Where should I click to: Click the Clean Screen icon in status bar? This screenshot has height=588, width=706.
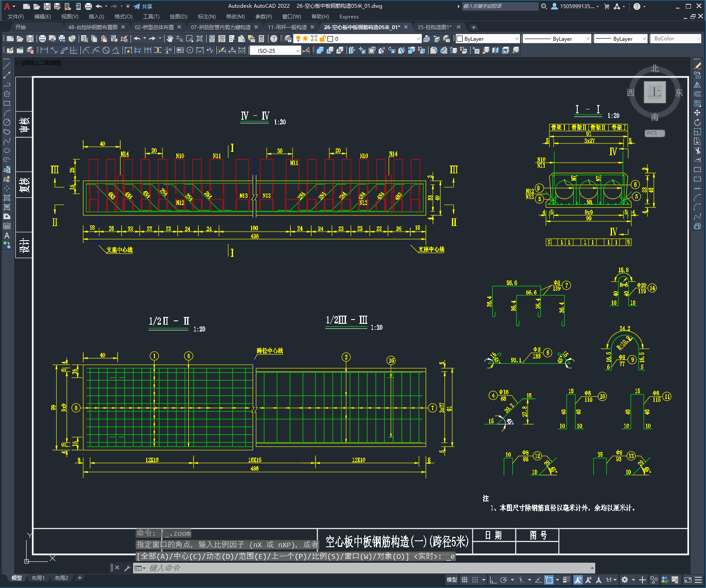(x=688, y=580)
